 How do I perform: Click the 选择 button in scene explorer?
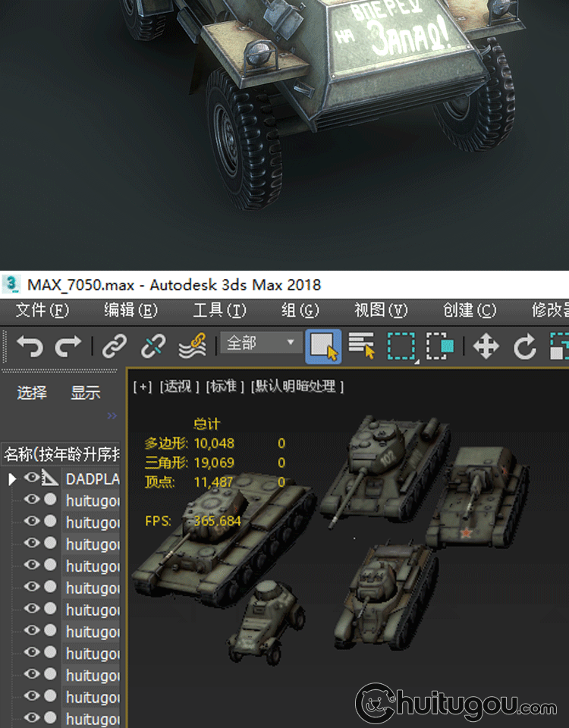point(32,393)
